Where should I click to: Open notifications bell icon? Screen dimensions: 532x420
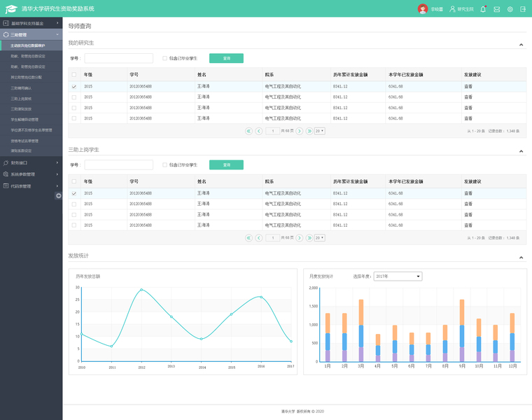click(483, 9)
